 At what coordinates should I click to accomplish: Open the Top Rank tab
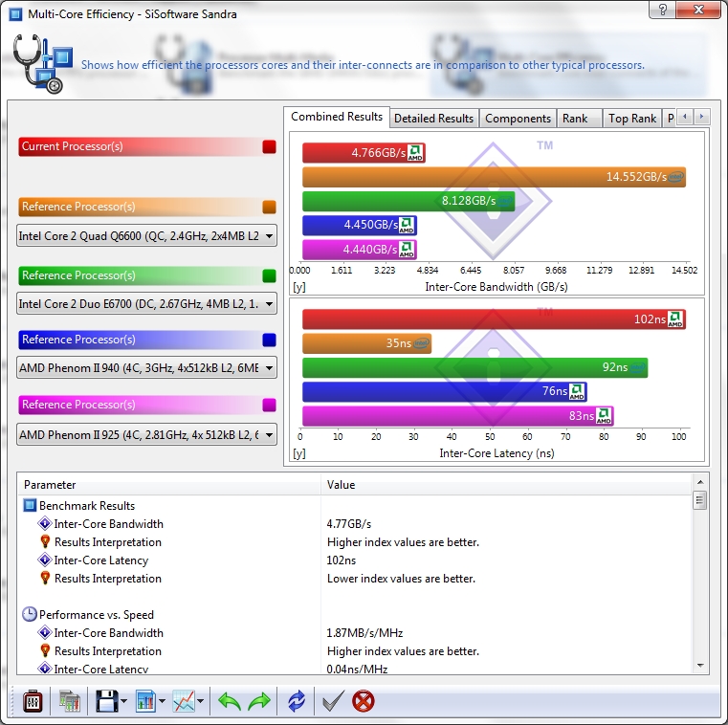pos(632,119)
